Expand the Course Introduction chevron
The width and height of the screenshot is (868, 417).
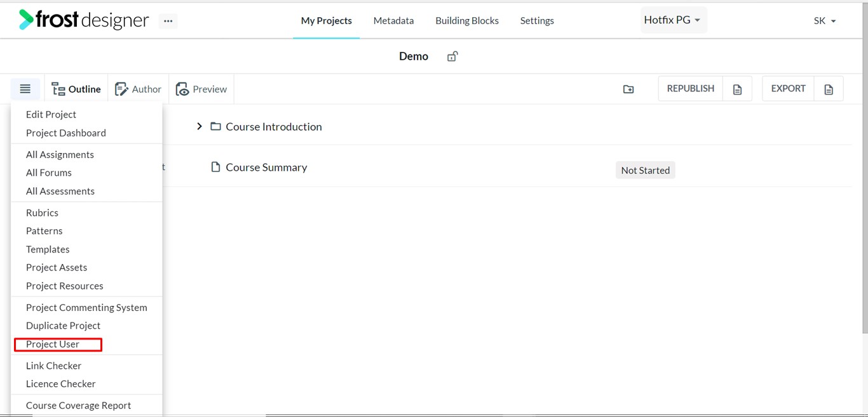point(200,126)
